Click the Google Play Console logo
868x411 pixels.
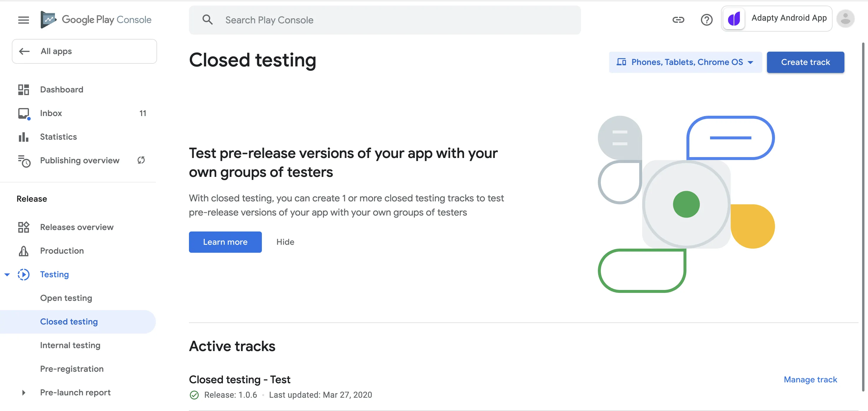96,20
